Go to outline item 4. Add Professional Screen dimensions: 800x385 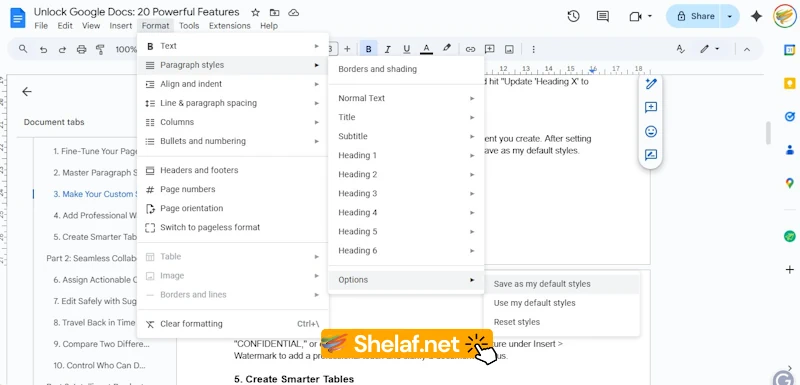tap(94, 216)
